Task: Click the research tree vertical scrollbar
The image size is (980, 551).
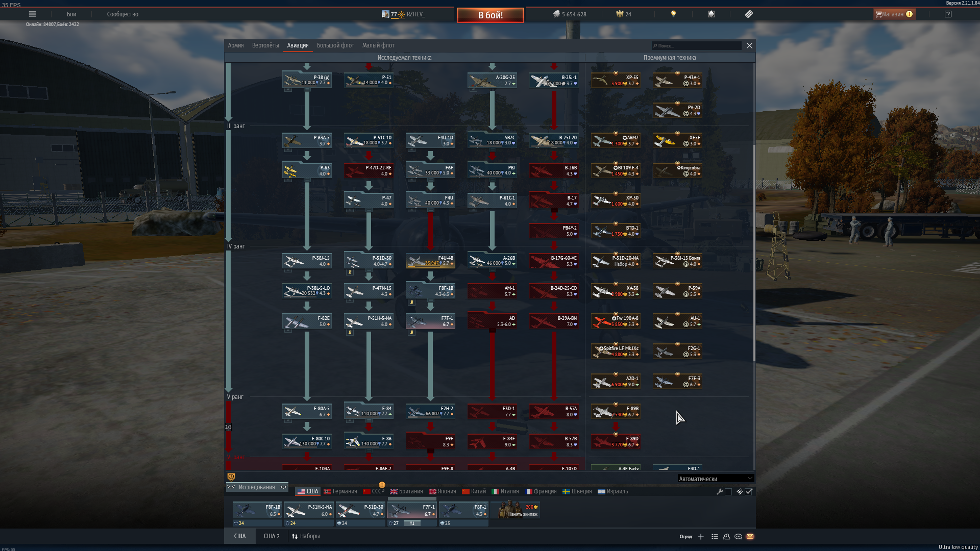Action: (x=754, y=254)
